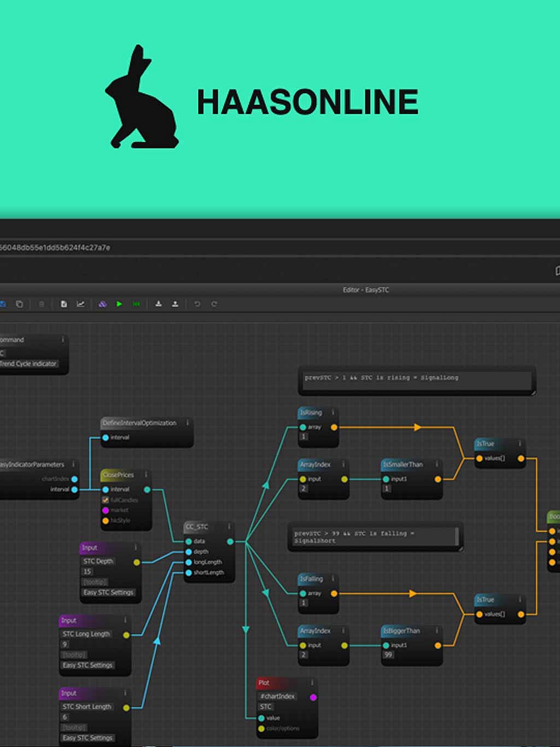Viewport: 560px width, 747px height.
Task: Click the STC Long Length input label
Action: [86, 634]
